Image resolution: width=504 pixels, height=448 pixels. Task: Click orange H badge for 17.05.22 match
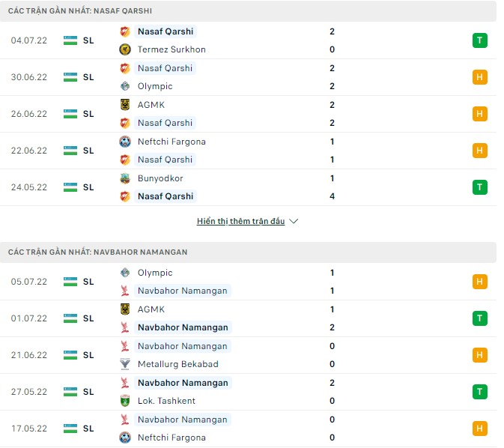pos(479,429)
